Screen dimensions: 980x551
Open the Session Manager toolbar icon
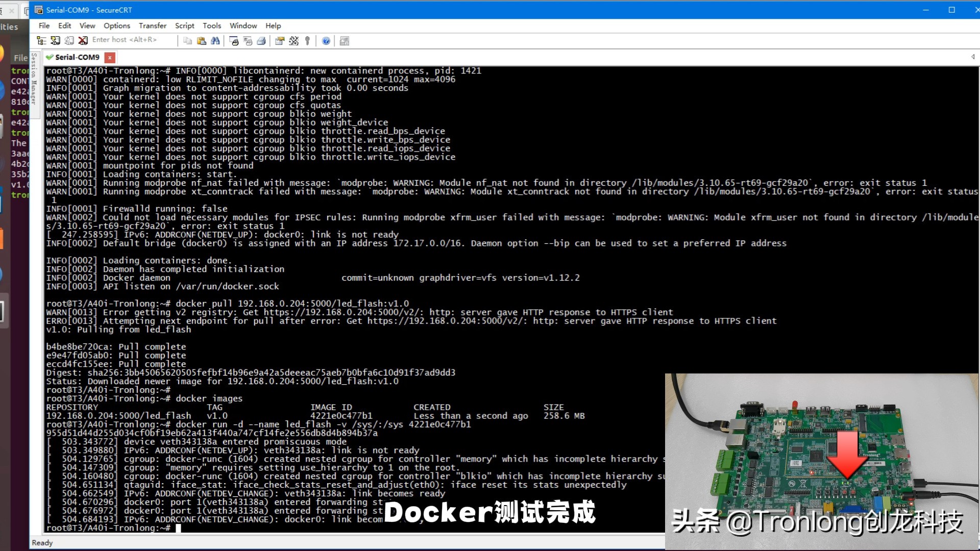pos(42,41)
